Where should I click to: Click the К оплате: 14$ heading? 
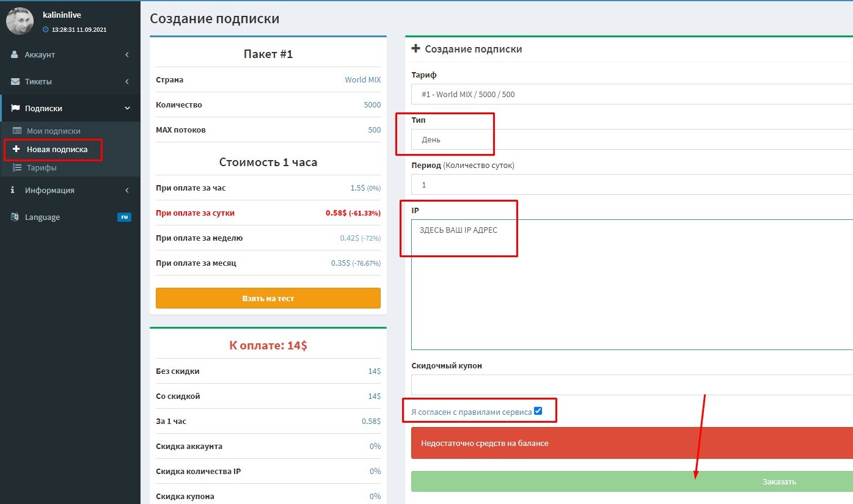point(268,345)
